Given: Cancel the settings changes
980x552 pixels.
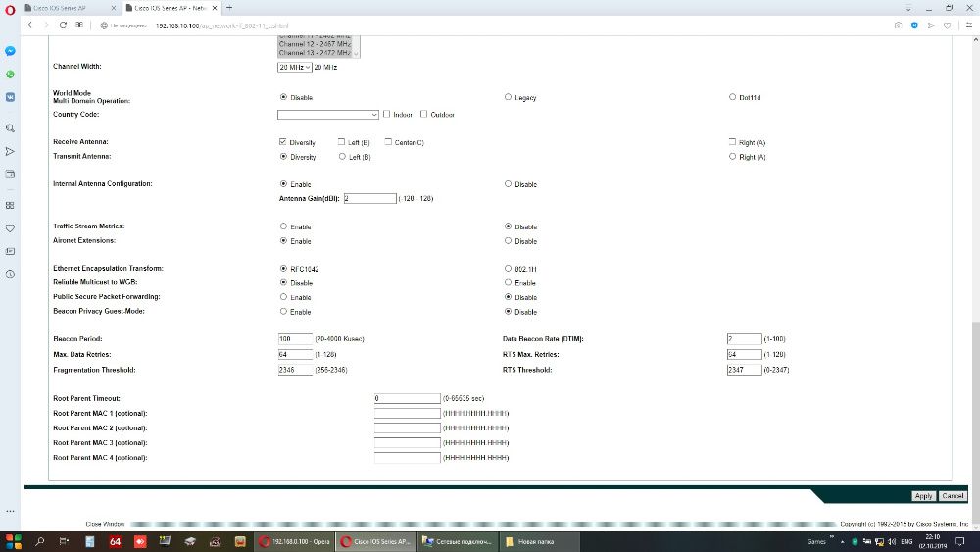Looking at the screenshot, I should click(x=953, y=496).
